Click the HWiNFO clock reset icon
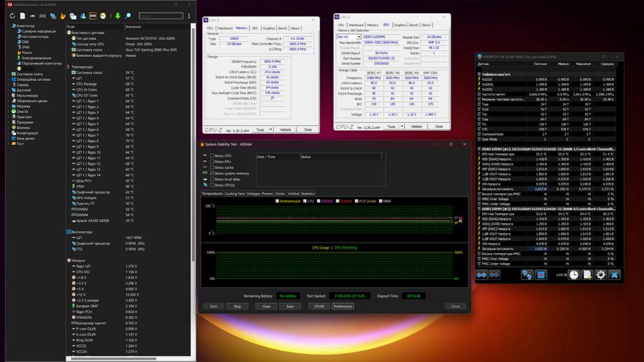The width and height of the screenshot is (644, 362). pyautogui.click(x=574, y=275)
